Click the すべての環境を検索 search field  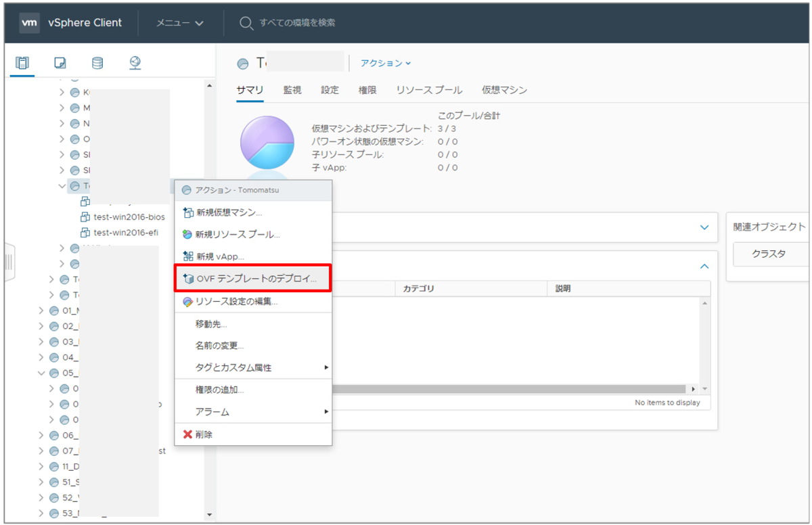[298, 23]
